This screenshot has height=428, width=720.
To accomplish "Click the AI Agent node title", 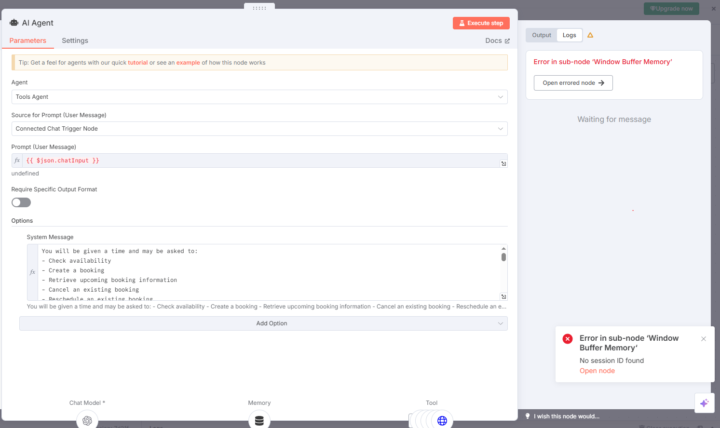I will (38, 23).
